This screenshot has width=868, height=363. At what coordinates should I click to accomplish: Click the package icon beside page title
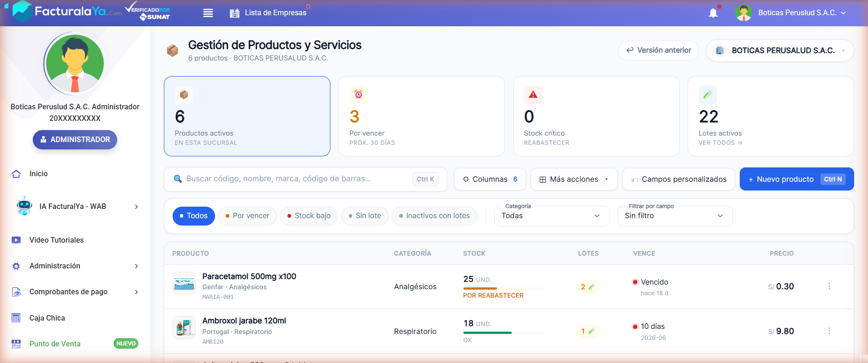pos(173,50)
